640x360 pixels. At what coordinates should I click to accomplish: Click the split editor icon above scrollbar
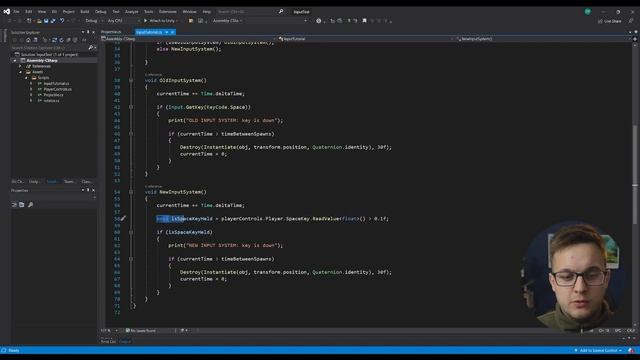(635, 39)
